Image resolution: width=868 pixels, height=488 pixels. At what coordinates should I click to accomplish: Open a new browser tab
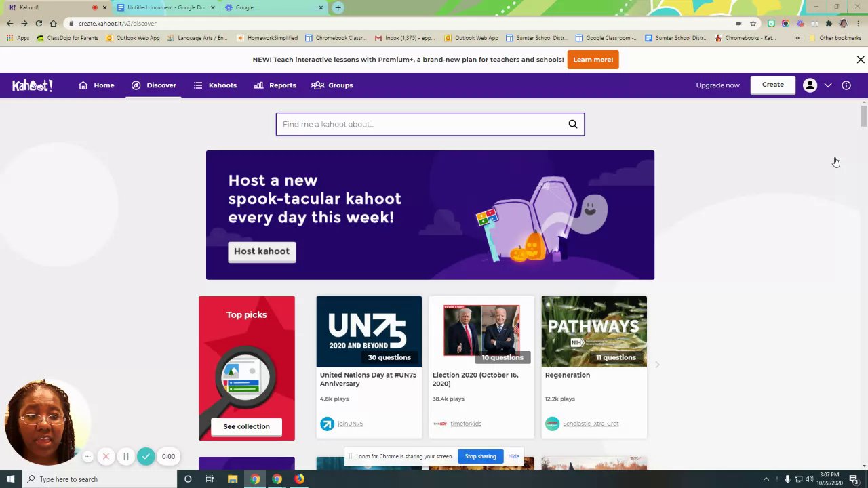[338, 7]
